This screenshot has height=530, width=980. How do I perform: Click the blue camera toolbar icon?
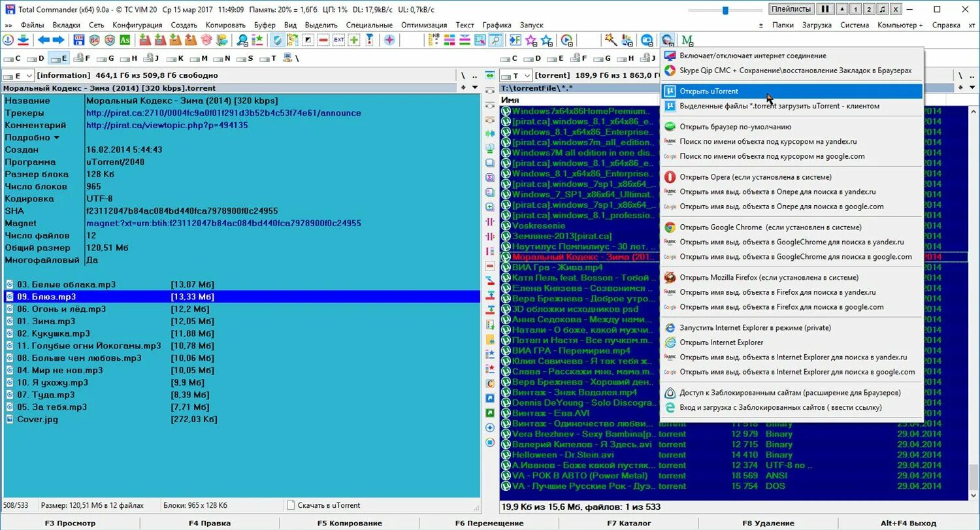[x=647, y=40]
